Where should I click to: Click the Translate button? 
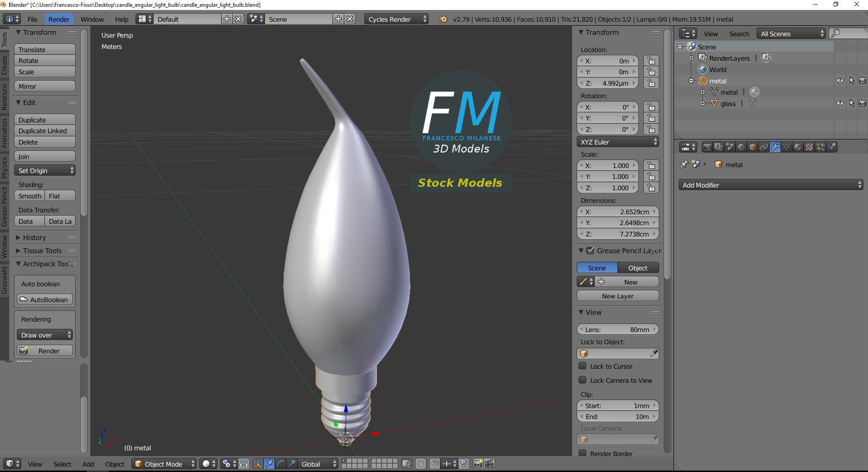coord(45,49)
